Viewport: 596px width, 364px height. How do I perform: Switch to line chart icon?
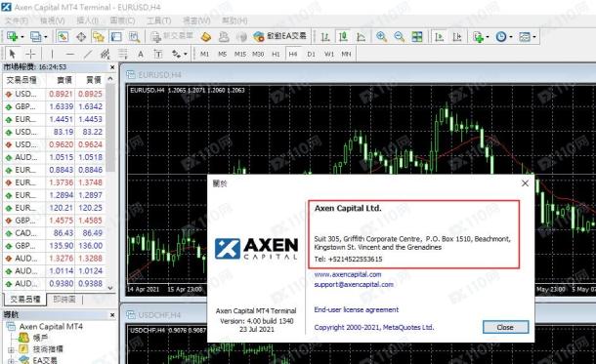click(362, 37)
